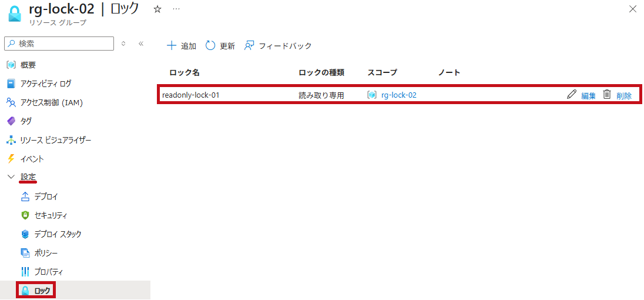
Task: Click the resource group icon beside rg-lock-02 scope
Action: pyautogui.click(x=372, y=95)
